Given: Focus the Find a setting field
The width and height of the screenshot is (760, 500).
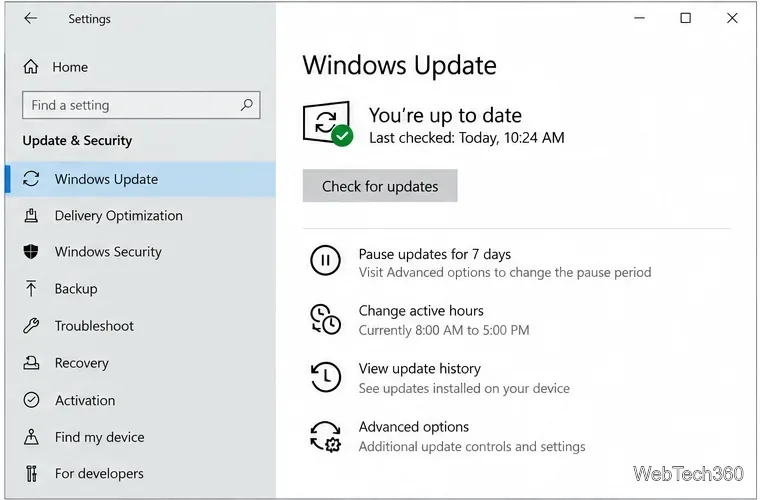Looking at the screenshot, I should (x=141, y=105).
